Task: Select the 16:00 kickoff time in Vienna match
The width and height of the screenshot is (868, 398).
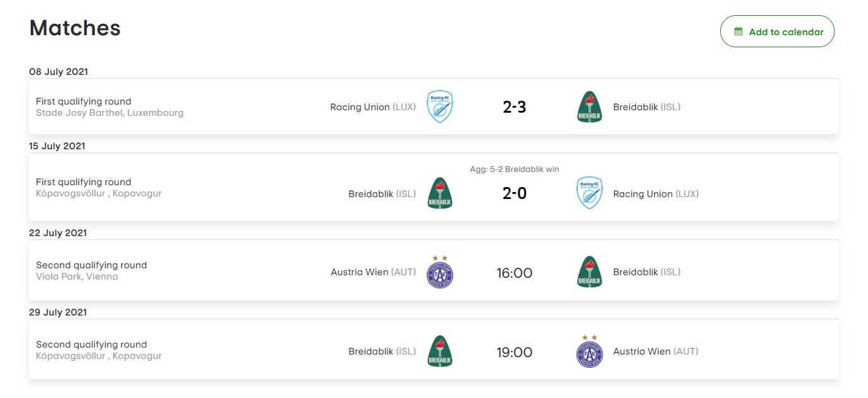Action: click(x=514, y=273)
